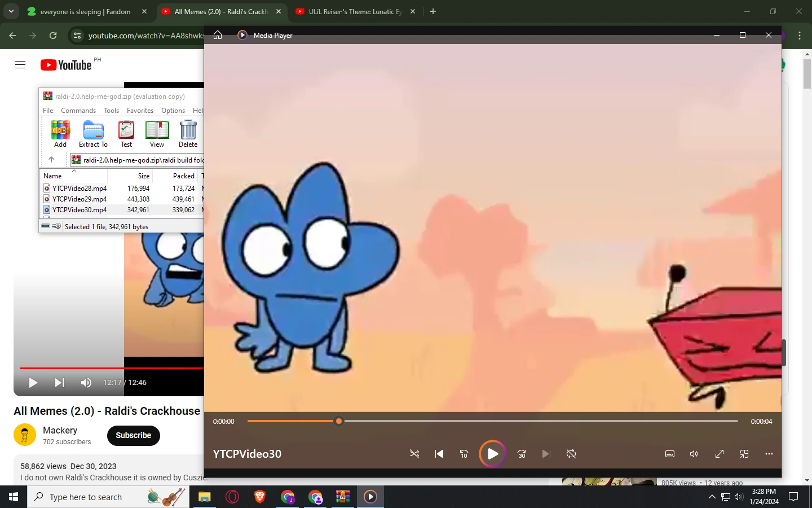Open Mackery's channel page
The image size is (812, 508).
(60, 430)
